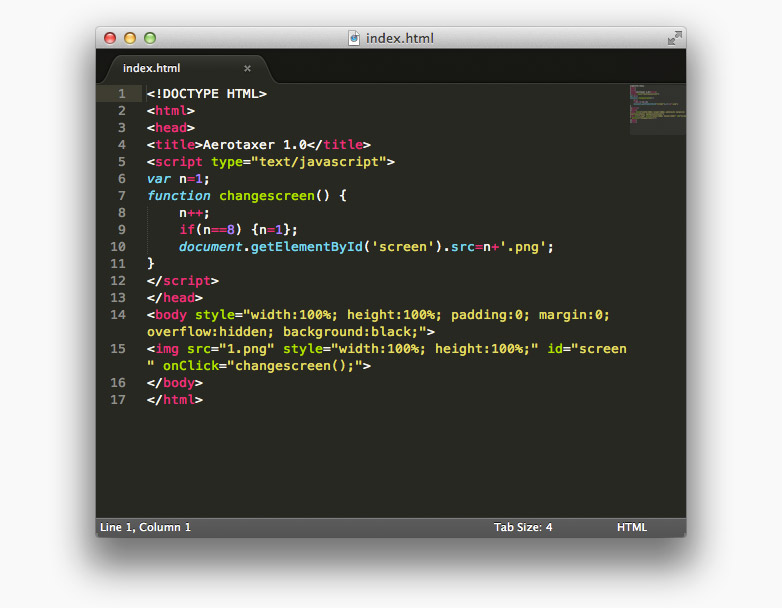Click line number 10 in the gutter
The image size is (782, 608).
coord(118,246)
